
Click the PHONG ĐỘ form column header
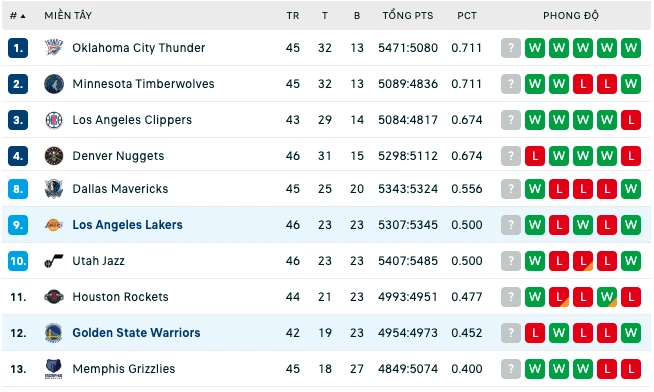(x=571, y=16)
